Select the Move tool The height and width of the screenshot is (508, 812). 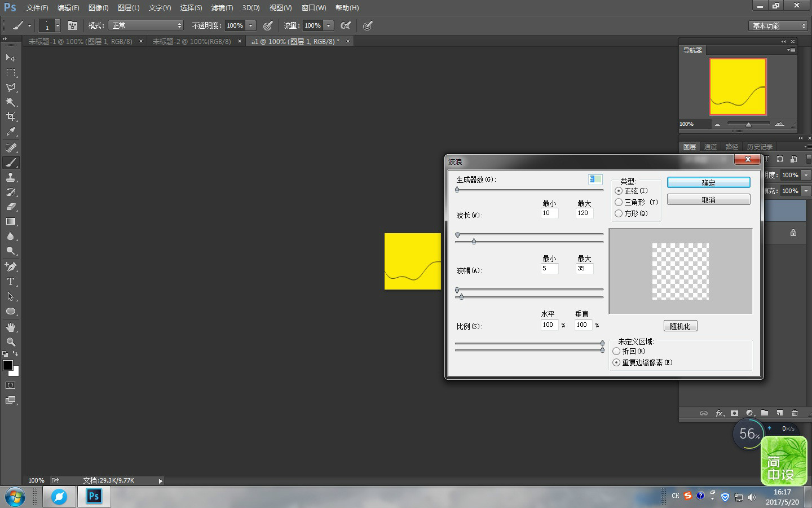(x=11, y=58)
